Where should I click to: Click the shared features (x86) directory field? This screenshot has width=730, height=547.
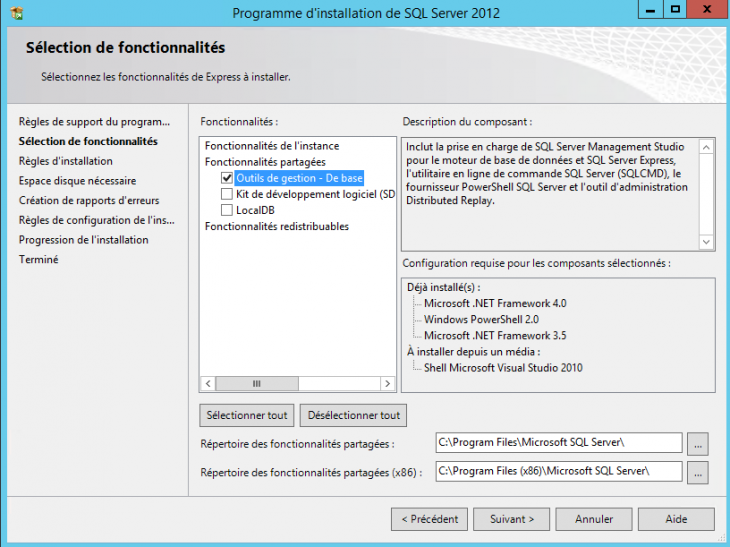coord(559,471)
